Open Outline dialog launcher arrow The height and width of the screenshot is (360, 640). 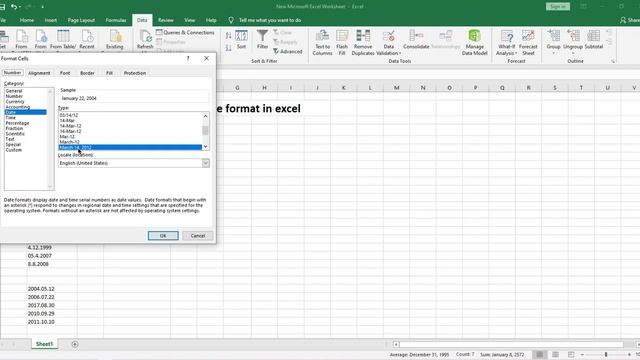pos(613,61)
